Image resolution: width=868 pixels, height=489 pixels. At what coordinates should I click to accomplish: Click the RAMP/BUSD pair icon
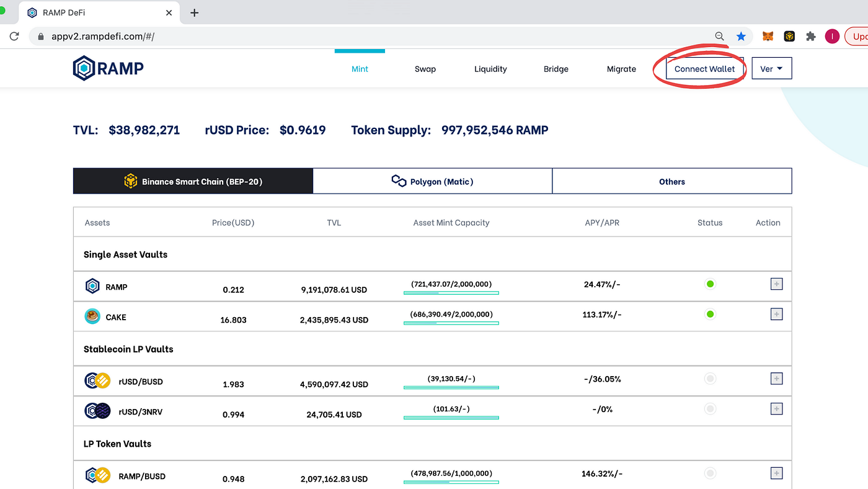97,475
